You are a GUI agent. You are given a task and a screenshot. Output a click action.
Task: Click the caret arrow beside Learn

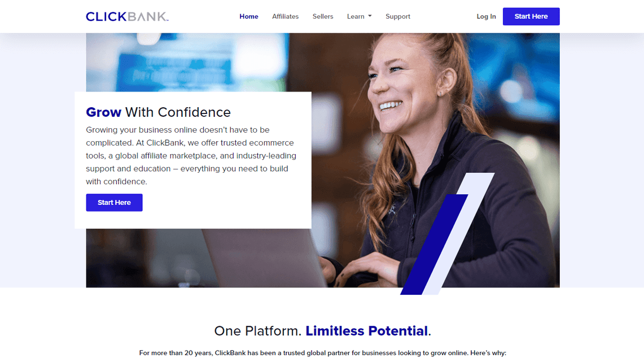[370, 16]
